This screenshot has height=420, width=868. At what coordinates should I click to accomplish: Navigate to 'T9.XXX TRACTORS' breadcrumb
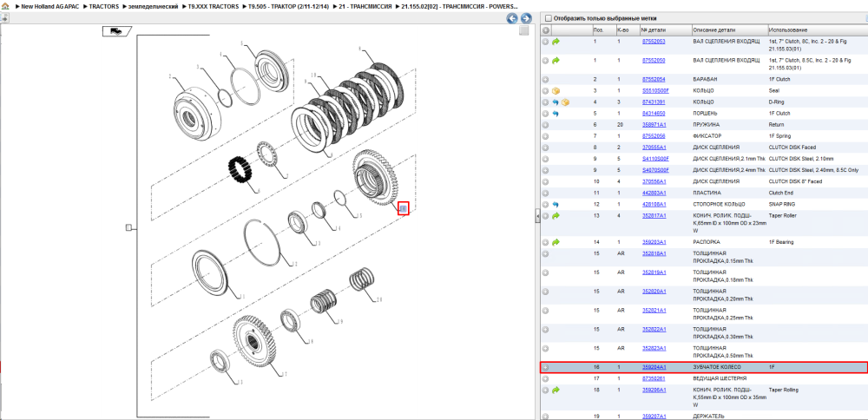click(214, 6)
